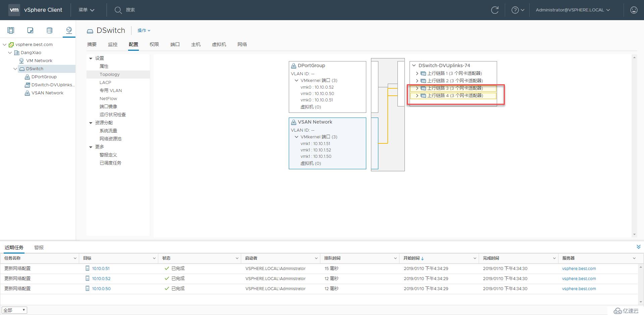Select LACP in settings list
Viewport: 644px width, 315px height.
coord(105,82)
